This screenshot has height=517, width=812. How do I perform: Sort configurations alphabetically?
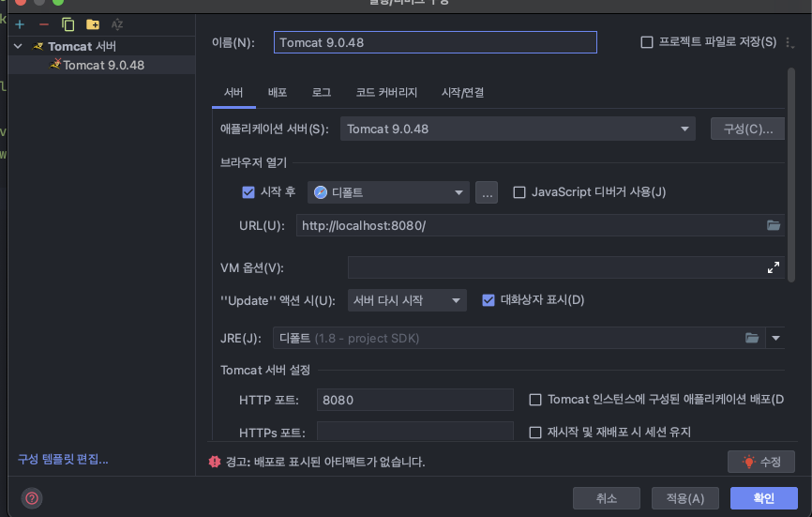click(117, 24)
